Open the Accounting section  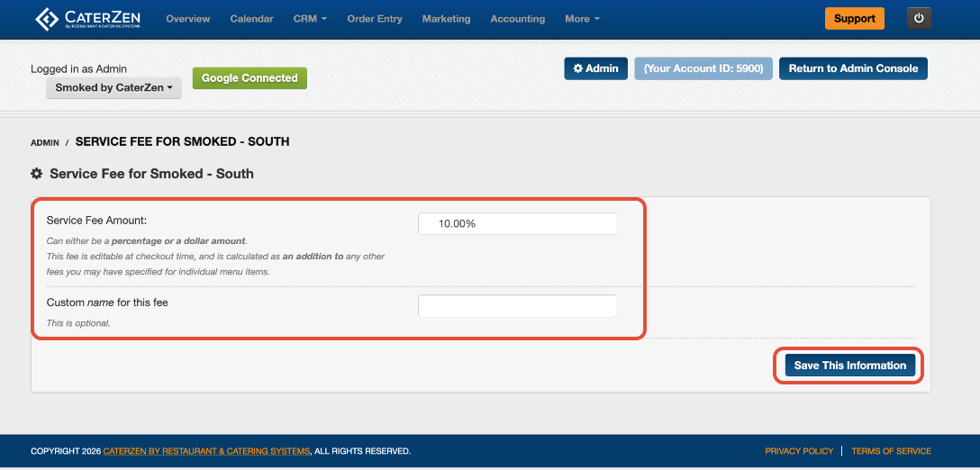tap(518, 19)
